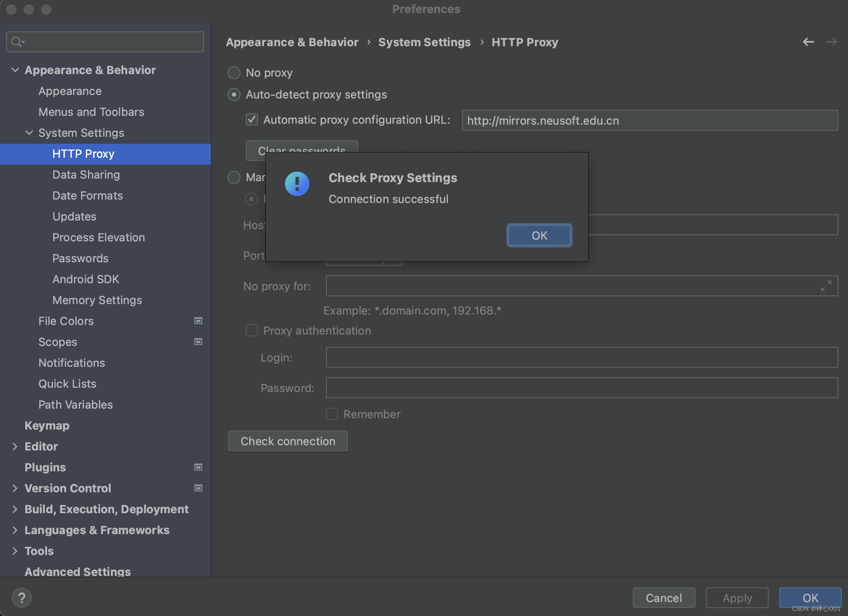This screenshot has width=848, height=616.
Task: Collapse the System Settings subtree
Action: coord(29,132)
